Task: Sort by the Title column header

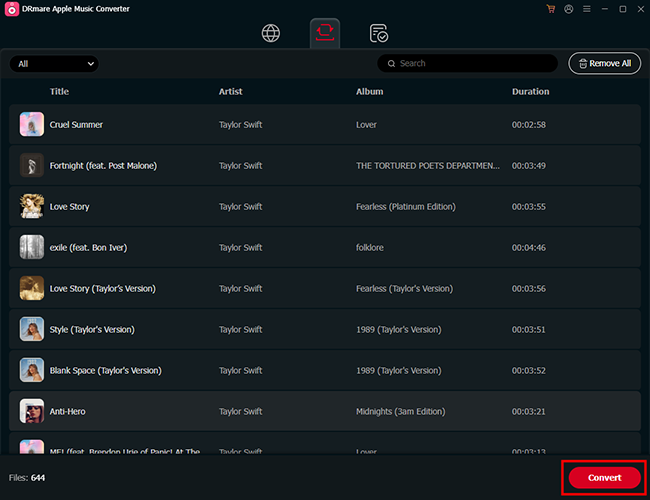Action: pos(59,92)
